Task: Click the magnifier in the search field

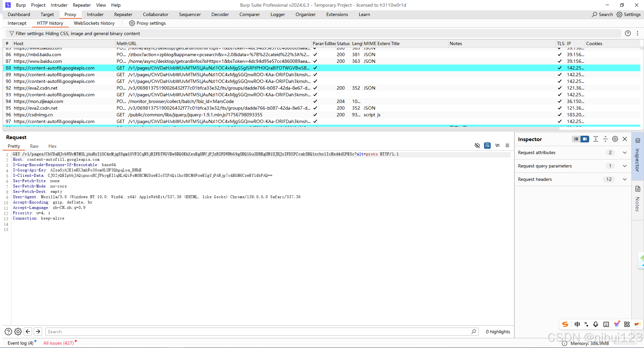Action: (474, 332)
